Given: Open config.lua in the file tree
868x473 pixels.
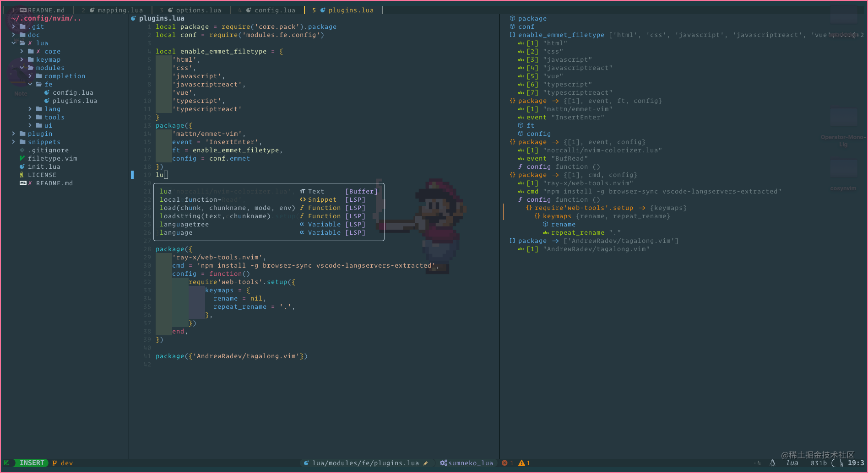Looking at the screenshot, I should (x=73, y=92).
